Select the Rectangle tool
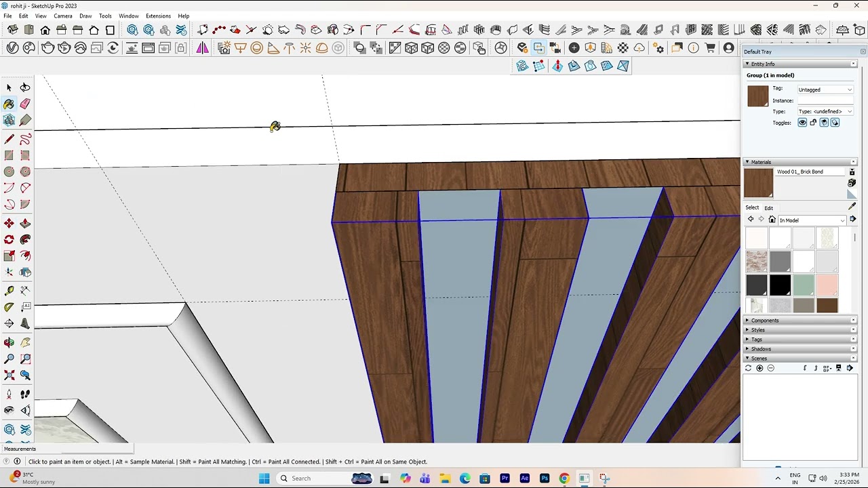This screenshot has width=868, height=488. pyautogui.click(x=9, y=155)
